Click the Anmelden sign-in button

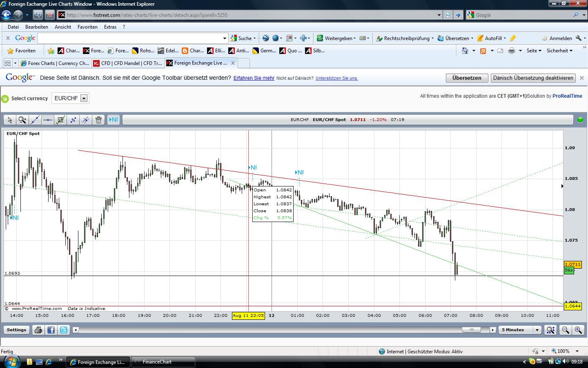(557, 38)
